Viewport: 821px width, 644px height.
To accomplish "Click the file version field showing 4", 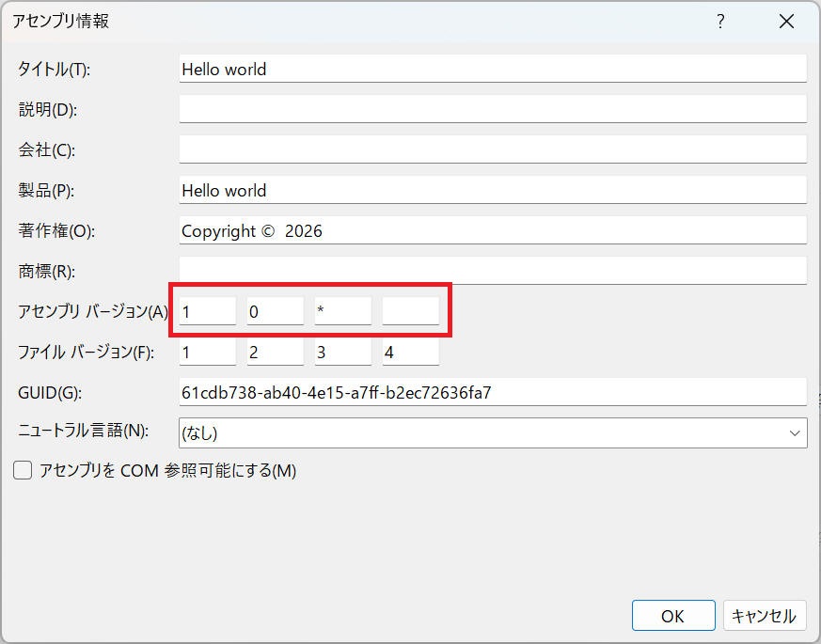I will coord(410,351).
